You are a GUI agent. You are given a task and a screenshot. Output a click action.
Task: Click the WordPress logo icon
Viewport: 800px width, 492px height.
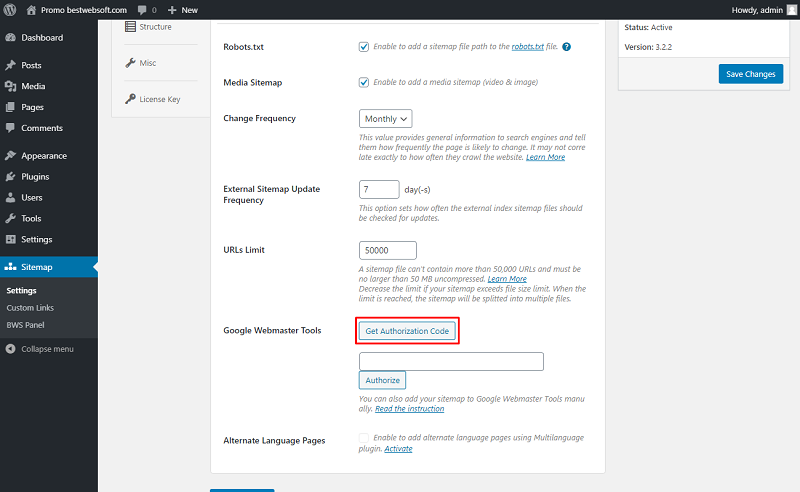pyautogui.click(x=10, y=10)
